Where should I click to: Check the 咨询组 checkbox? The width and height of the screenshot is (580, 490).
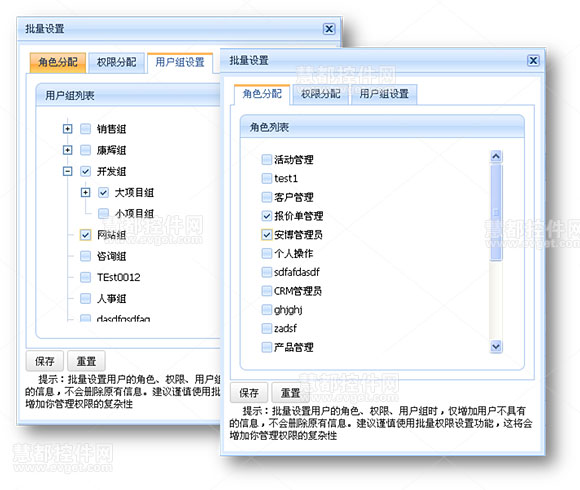click(x=85, y=256)
